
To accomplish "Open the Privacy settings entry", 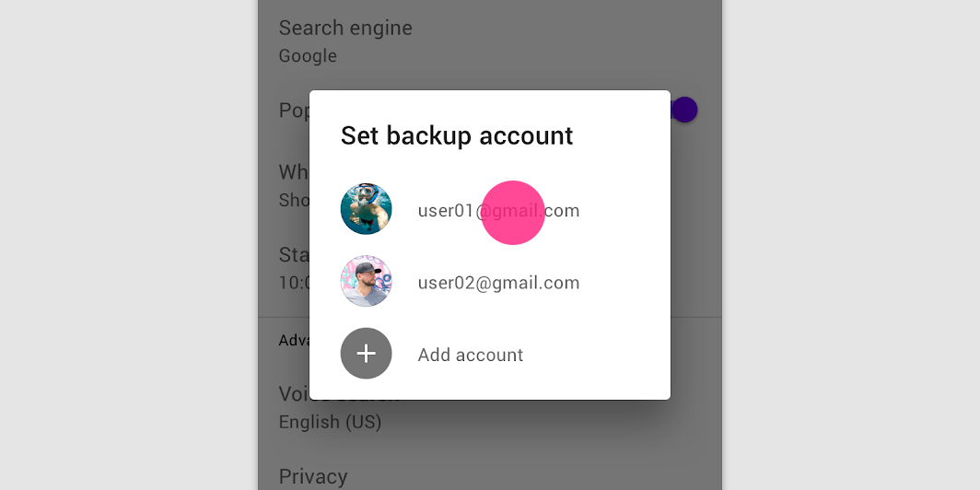I will pyautogui.click(x=312, y=476).
